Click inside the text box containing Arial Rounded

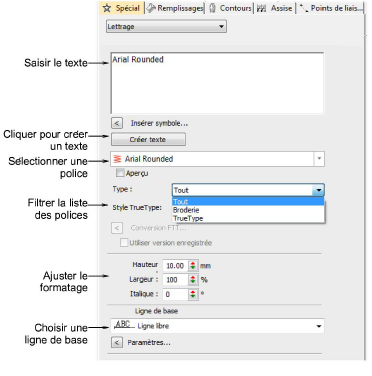(217, 83)
